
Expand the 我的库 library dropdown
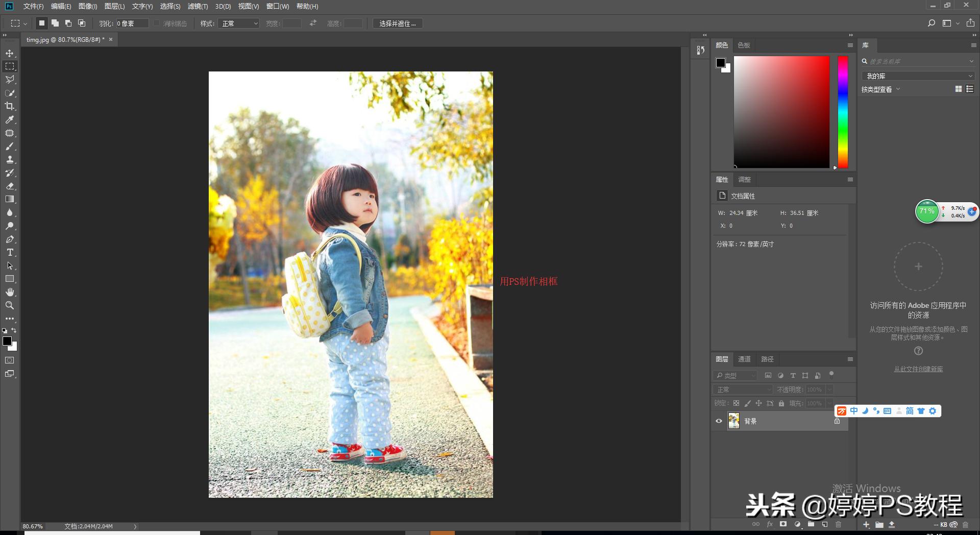point(918,76)
